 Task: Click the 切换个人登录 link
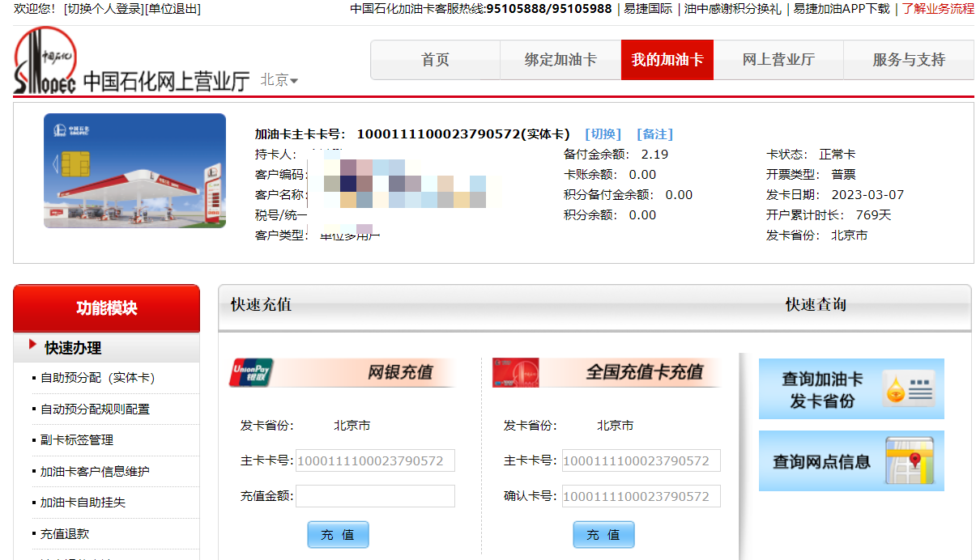pos(104,9)
